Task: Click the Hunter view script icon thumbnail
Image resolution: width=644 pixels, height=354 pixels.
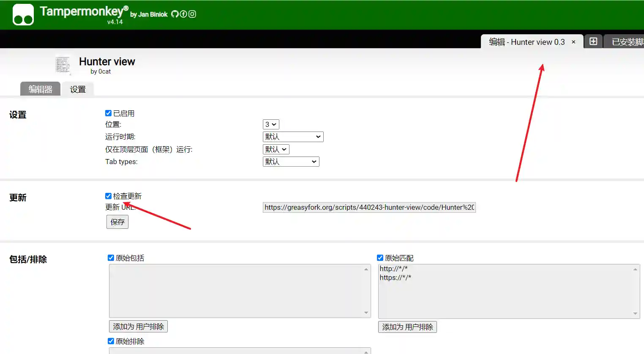Action: (63, 65)
